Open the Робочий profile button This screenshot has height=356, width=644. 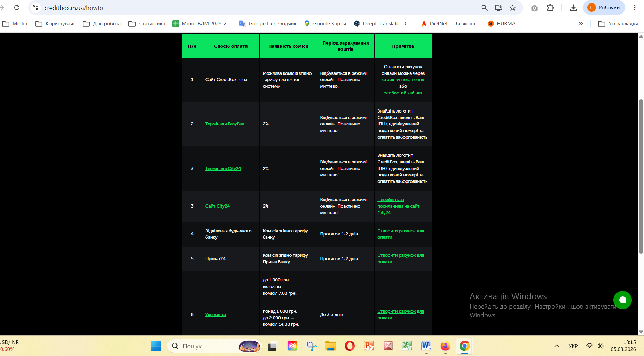click(604, 8)
